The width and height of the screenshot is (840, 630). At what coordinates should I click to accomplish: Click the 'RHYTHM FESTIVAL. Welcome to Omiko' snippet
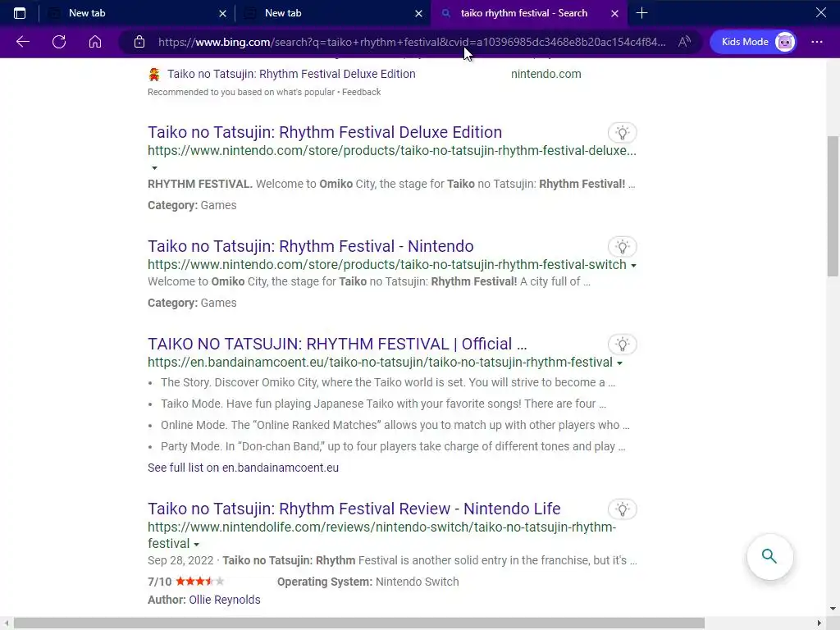pos(391,184)
